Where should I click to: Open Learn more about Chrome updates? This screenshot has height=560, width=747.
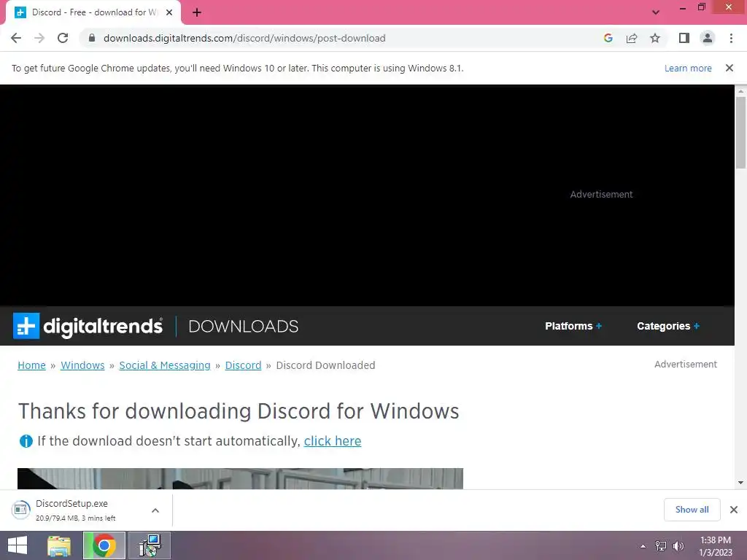[688, 68]
